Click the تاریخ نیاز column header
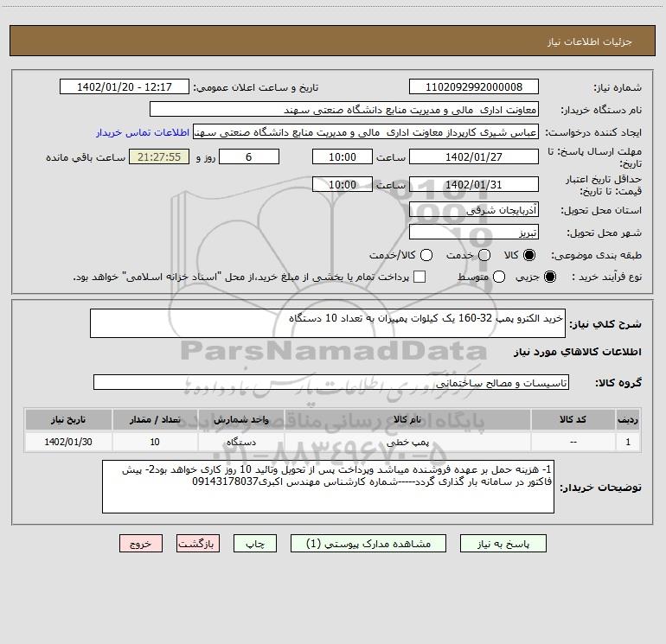The height and width of the screenshot is (644, 666). tap(68, 420)
